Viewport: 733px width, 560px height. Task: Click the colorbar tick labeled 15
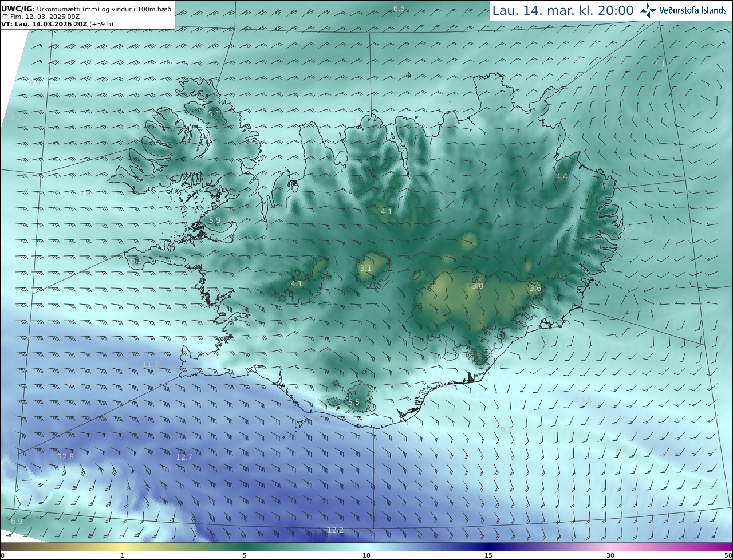pos(488,555)
